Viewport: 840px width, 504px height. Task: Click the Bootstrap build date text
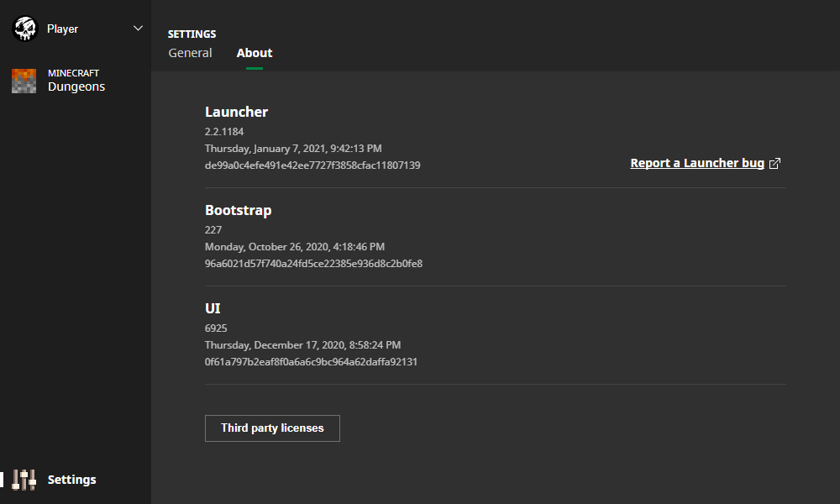coord(295,247)
